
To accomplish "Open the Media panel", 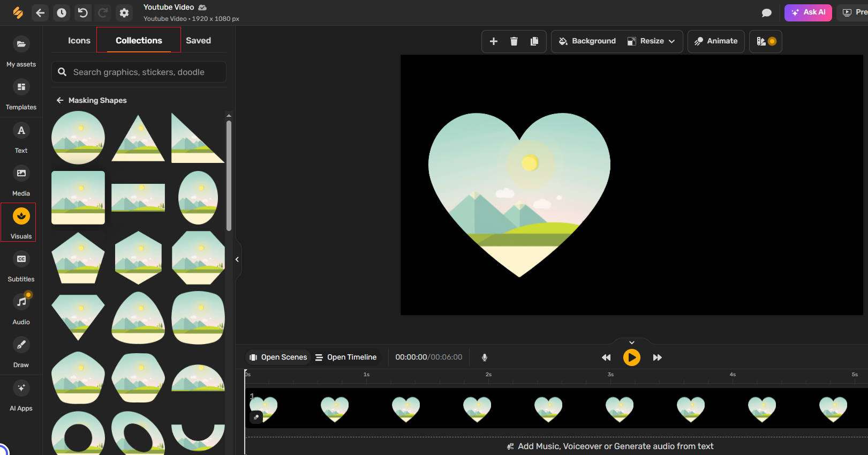I will tap(21, 181).
